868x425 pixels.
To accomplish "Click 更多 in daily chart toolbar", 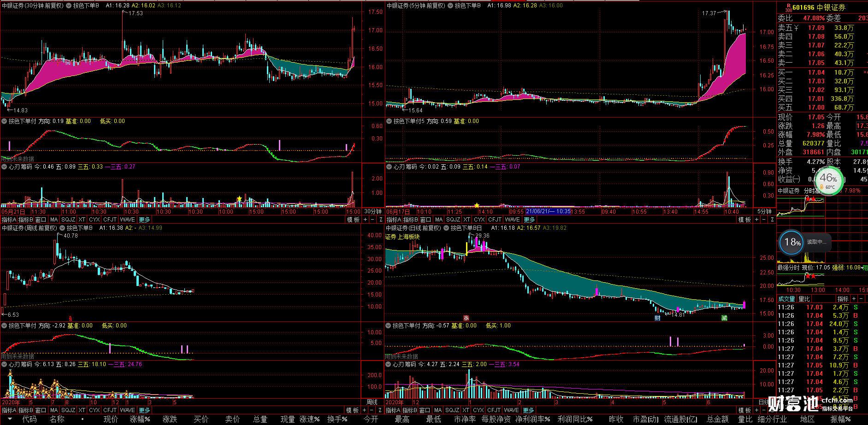I will (528, 410).
